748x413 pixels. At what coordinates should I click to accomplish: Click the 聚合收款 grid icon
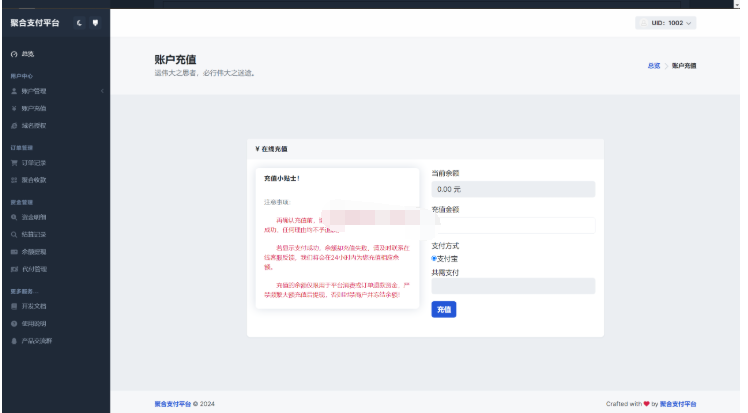(13, 180)
